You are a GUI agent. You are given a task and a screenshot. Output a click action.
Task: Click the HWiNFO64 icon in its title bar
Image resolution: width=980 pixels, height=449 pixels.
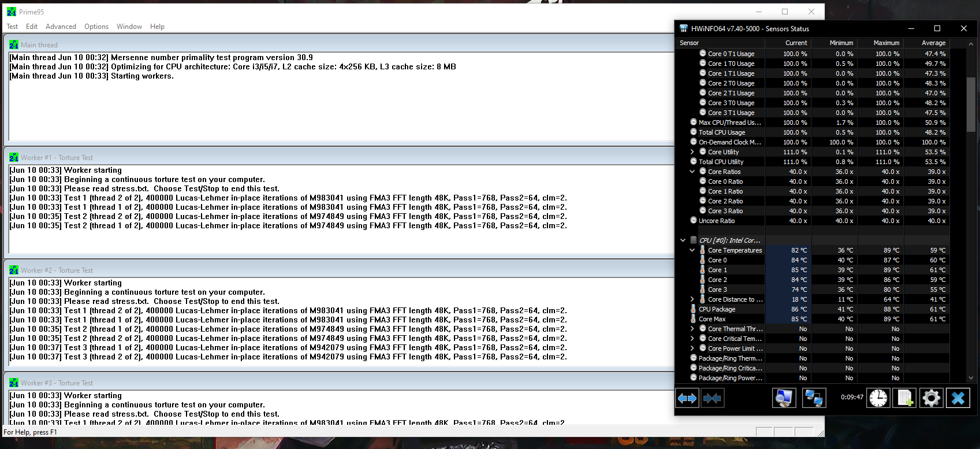tap(684, 28)
